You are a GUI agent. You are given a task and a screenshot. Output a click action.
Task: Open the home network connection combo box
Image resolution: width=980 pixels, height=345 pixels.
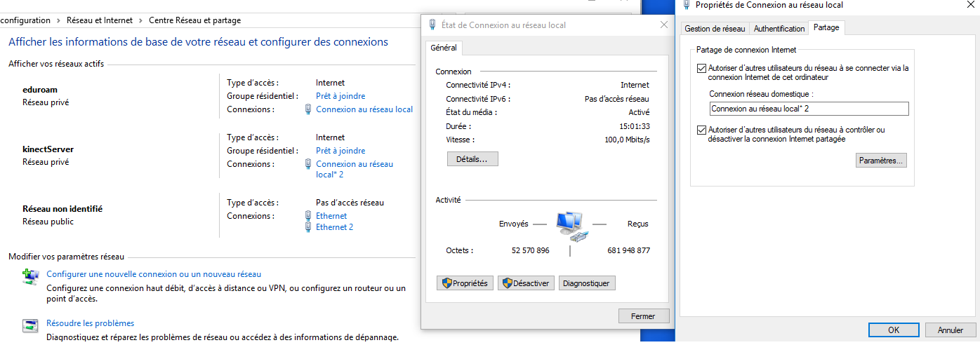pos(809,109)
